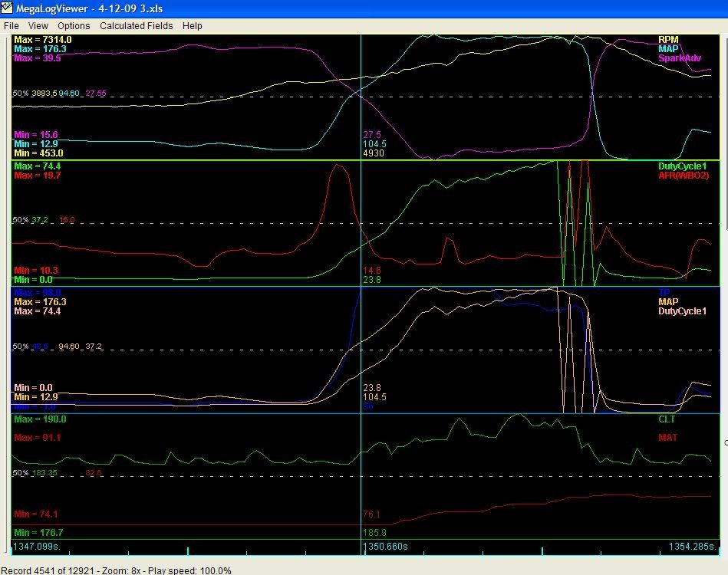
Task: Click the 'Min = 15.6' spark value
Action: 36,135
